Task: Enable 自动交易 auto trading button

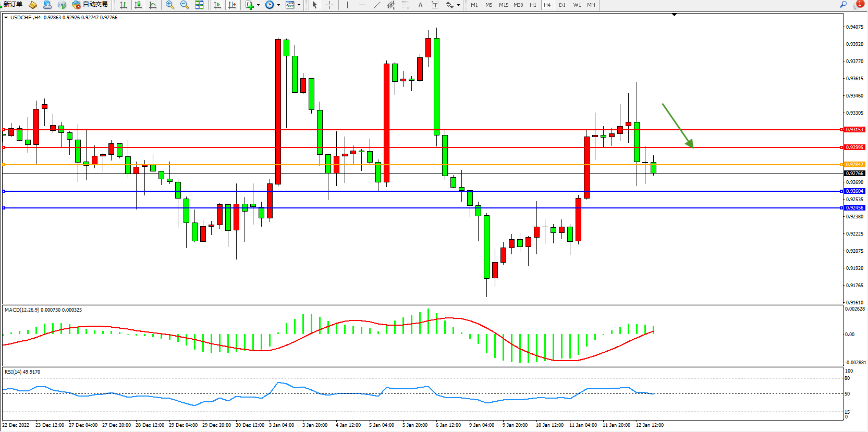Action: [x=90, y=5]
